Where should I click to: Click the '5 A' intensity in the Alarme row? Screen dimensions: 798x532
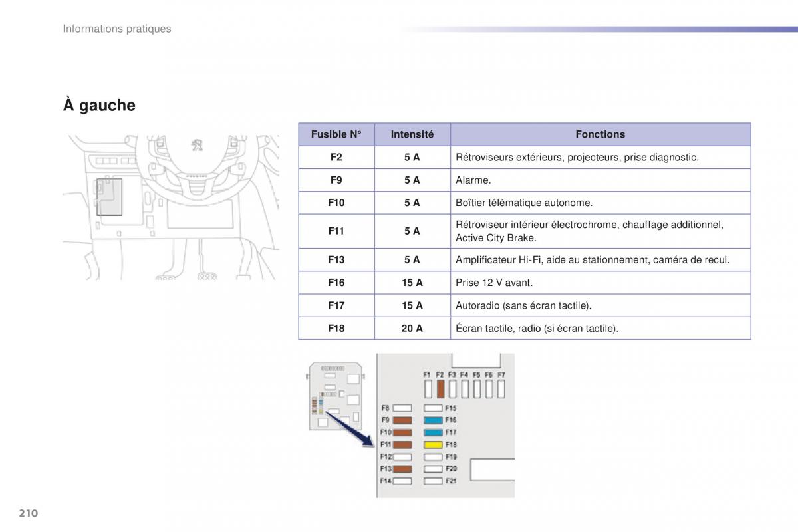tap(412, 180)
